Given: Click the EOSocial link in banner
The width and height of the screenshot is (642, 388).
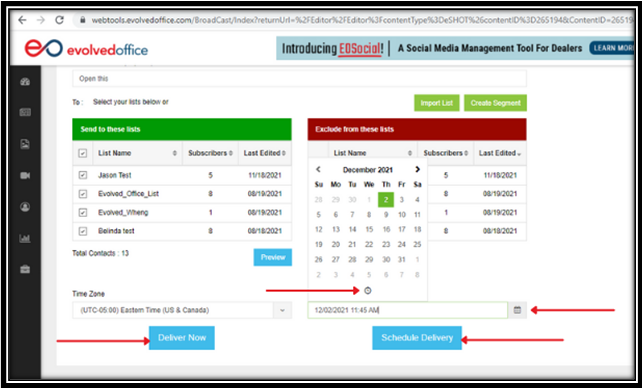Looking at the screenshot, I should pyautogui.click(x=360, y=48).
